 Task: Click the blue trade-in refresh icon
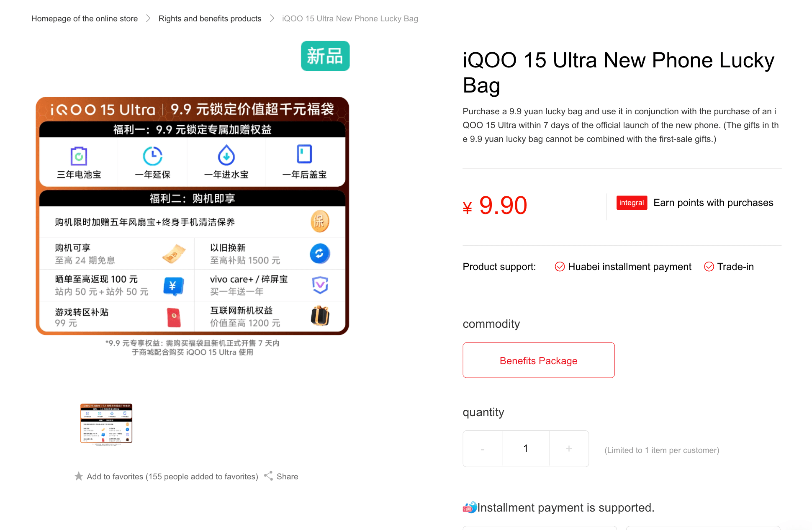coord(320,254)
